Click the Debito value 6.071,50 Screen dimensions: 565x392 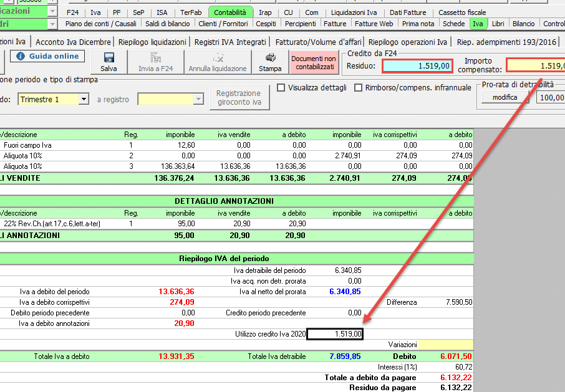tap(456, 356)
